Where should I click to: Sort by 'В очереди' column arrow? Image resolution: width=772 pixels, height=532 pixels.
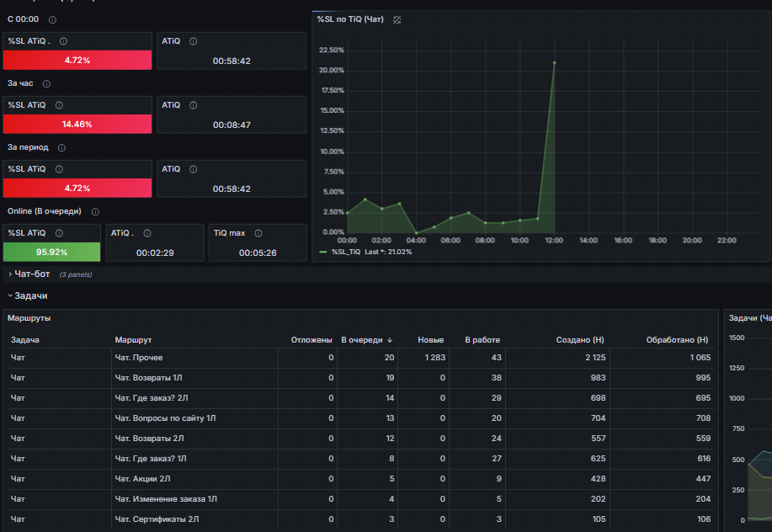point(390,340)
